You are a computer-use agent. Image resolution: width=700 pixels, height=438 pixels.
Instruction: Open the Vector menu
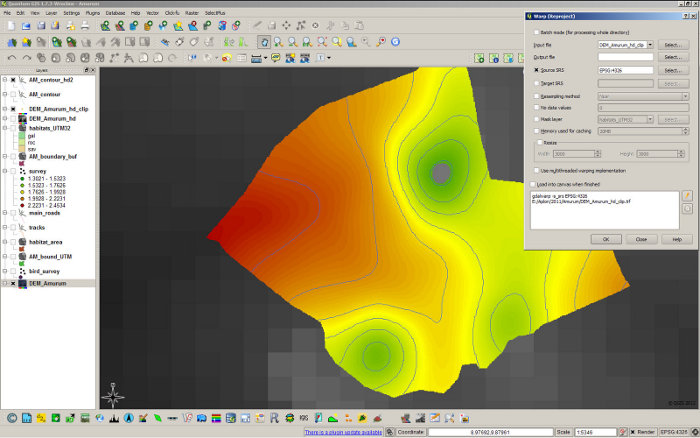pos(152,13)
